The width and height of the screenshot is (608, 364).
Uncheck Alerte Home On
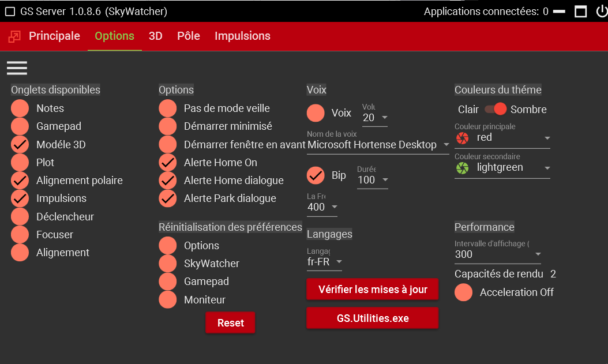coord(168,163)
